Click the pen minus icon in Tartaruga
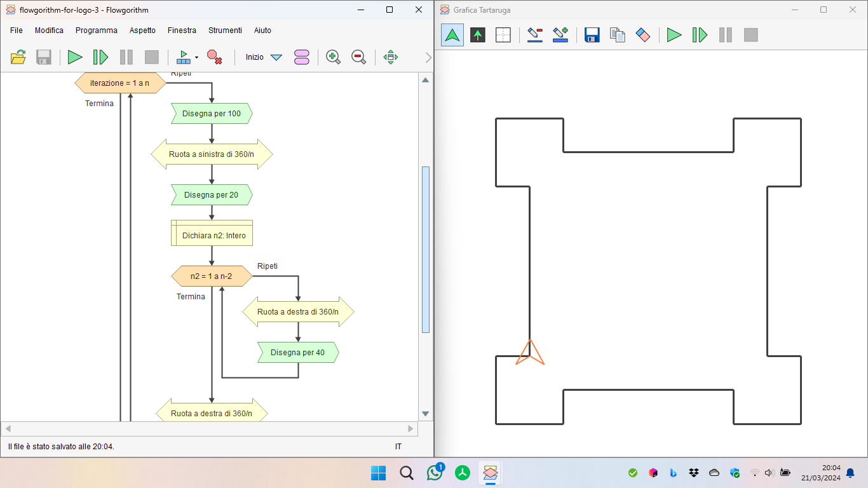Screen dimensions: 868x488 pos(535,35)
